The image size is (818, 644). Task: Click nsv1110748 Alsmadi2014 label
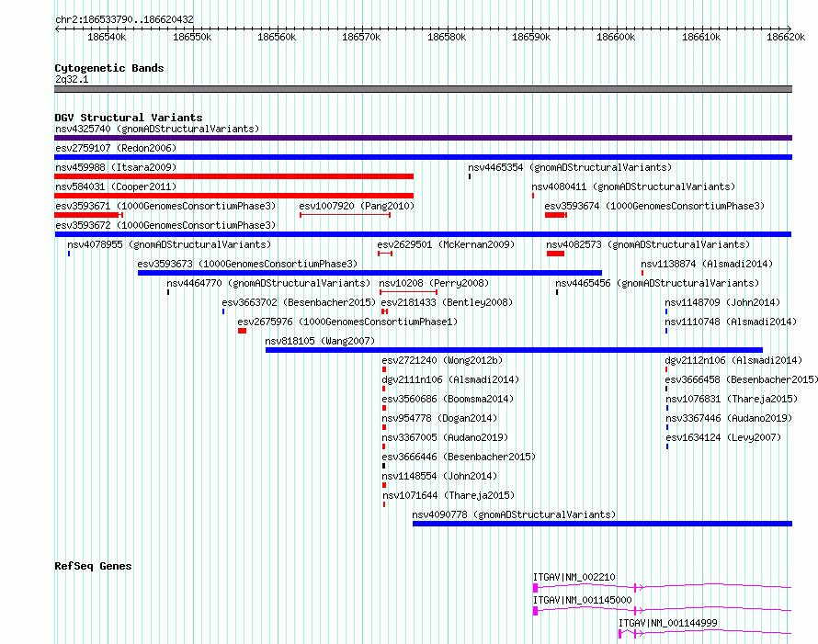pyautogui.click(x=731, y=322)
